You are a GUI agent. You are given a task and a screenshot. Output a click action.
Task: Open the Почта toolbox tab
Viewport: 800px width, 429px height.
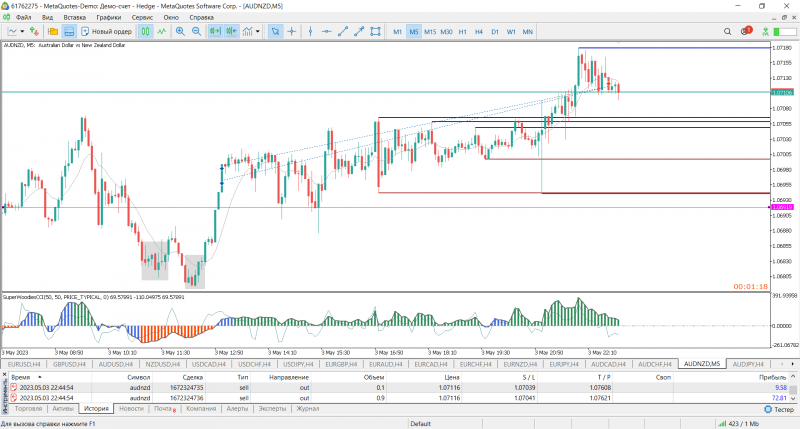point(164,409)
